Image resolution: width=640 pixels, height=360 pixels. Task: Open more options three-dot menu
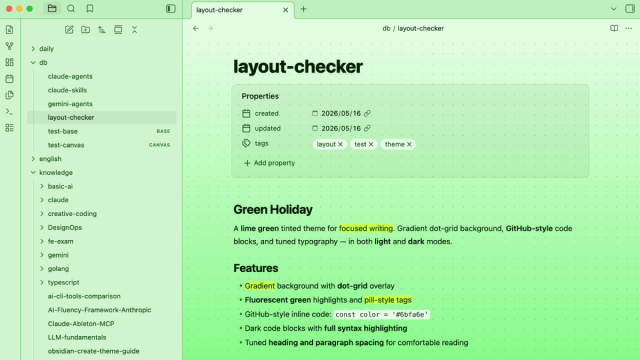tap(629, 28)
